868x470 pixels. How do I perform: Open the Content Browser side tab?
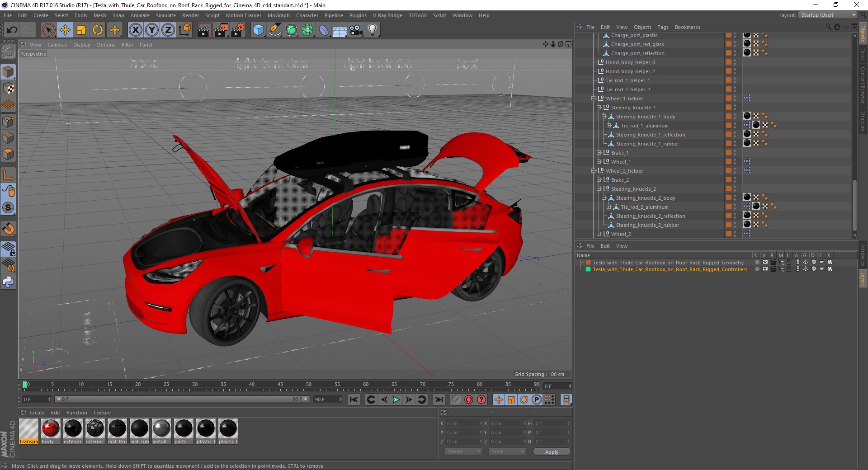tap(863, 85)
